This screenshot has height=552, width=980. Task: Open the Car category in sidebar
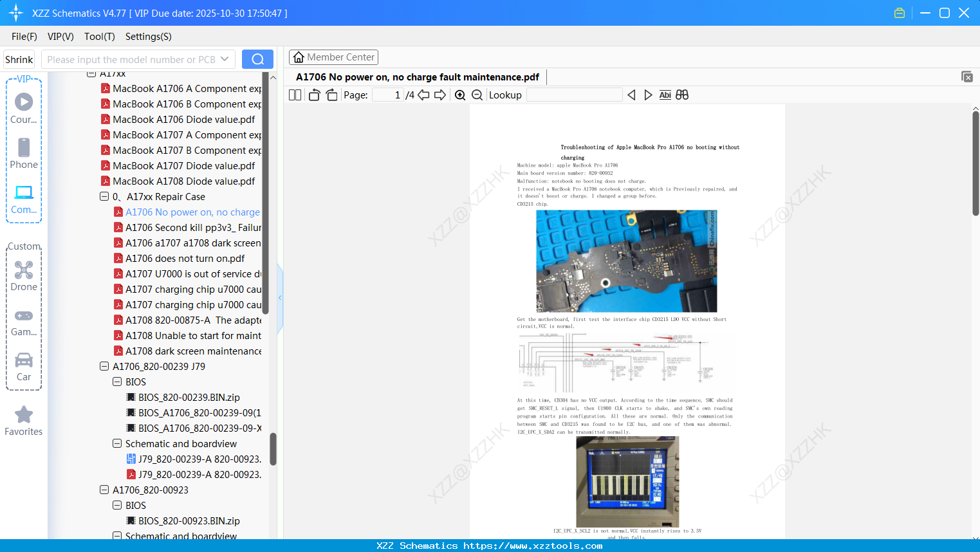click(x=24, y=366)
